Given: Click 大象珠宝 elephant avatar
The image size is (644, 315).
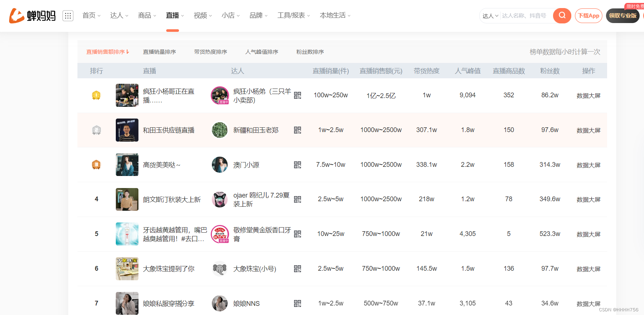Looking at the screenshot, I should [x=220, y=269].
